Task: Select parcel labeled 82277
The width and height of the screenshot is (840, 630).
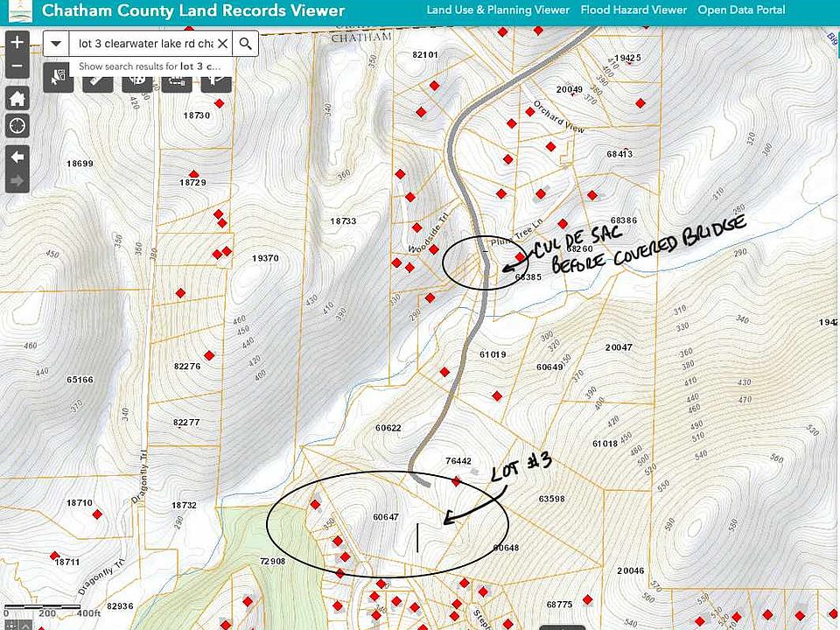Action: 186,422
